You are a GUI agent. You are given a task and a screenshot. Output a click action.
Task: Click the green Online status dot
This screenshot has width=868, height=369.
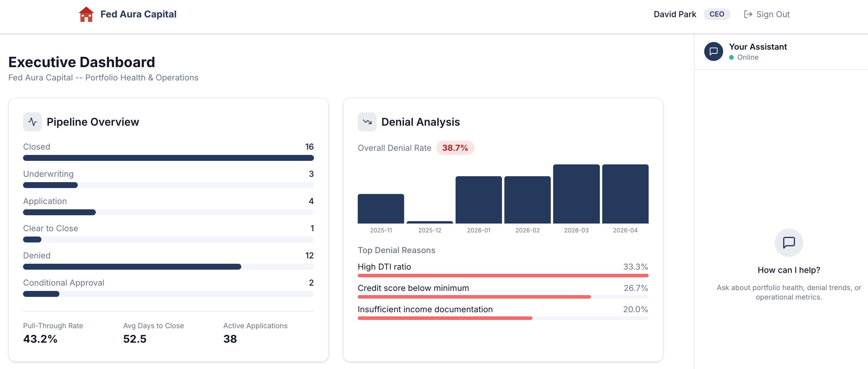pyautogui.click(x=731, y=57)
